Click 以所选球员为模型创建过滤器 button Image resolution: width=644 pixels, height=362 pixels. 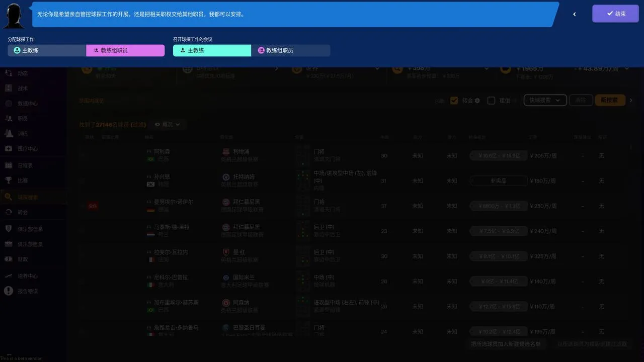tap(592, 344)
